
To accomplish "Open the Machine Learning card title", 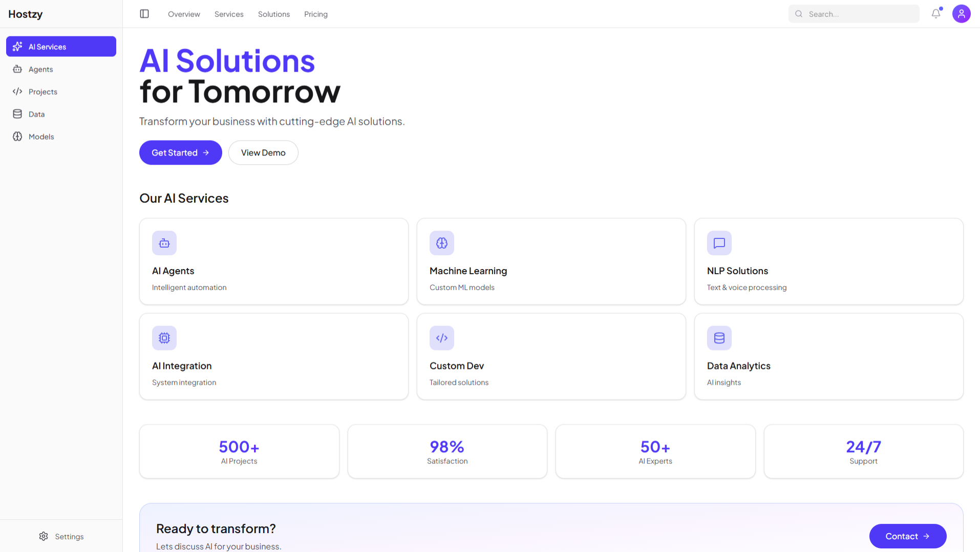I will pyautogui.click(x=468, y=271).
